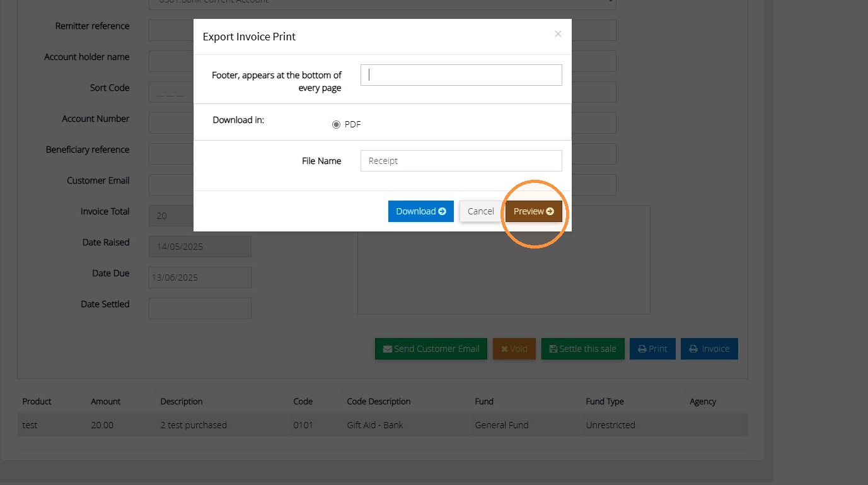The width and height of the screenshot is (868, 485).
Task: Click the blue Print button
Action: 652,349
